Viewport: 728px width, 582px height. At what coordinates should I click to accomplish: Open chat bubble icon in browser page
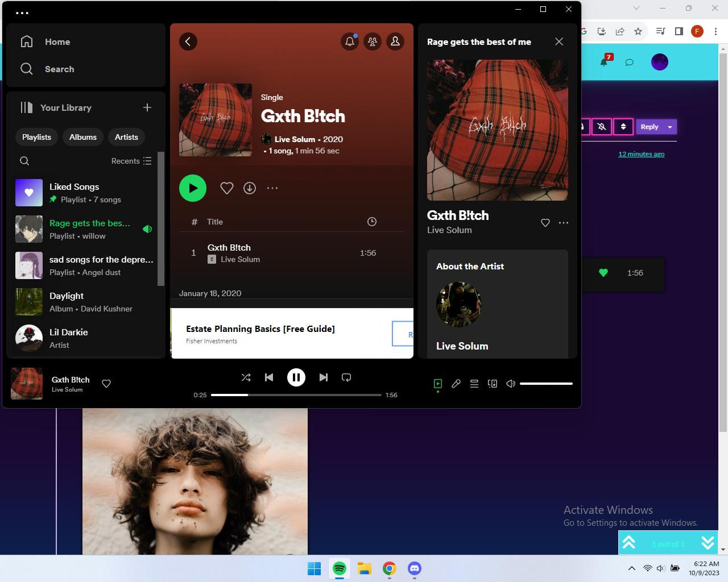[x=630, y=62]
